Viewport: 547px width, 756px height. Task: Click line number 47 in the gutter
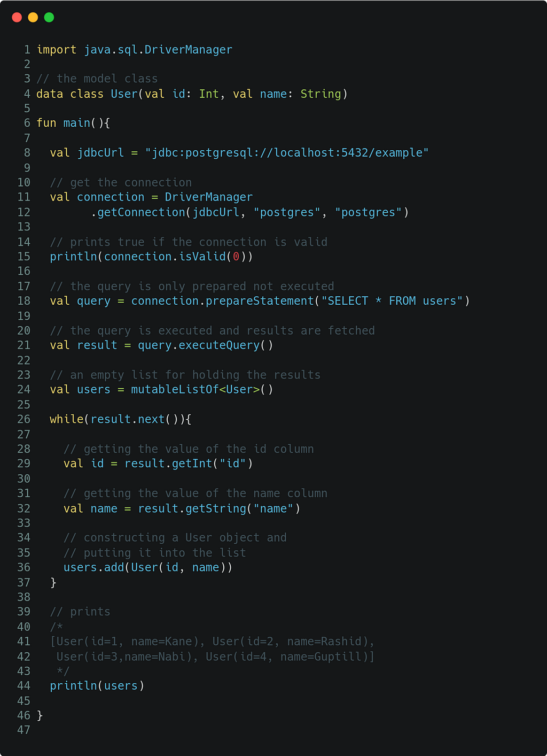(x=24, y=730)
